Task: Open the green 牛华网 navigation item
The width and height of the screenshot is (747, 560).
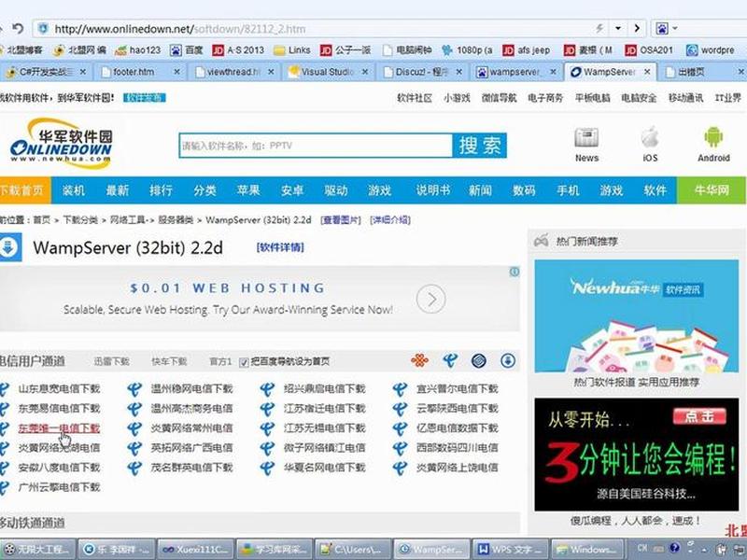Action: (712, 190)
